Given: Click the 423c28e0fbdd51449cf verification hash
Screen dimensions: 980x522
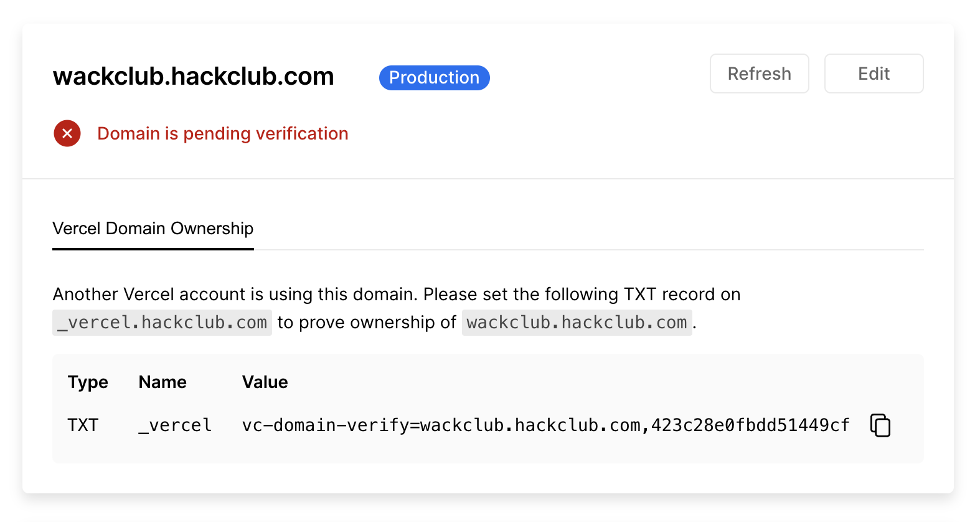Looking at the screenshot, I should 750,425.
